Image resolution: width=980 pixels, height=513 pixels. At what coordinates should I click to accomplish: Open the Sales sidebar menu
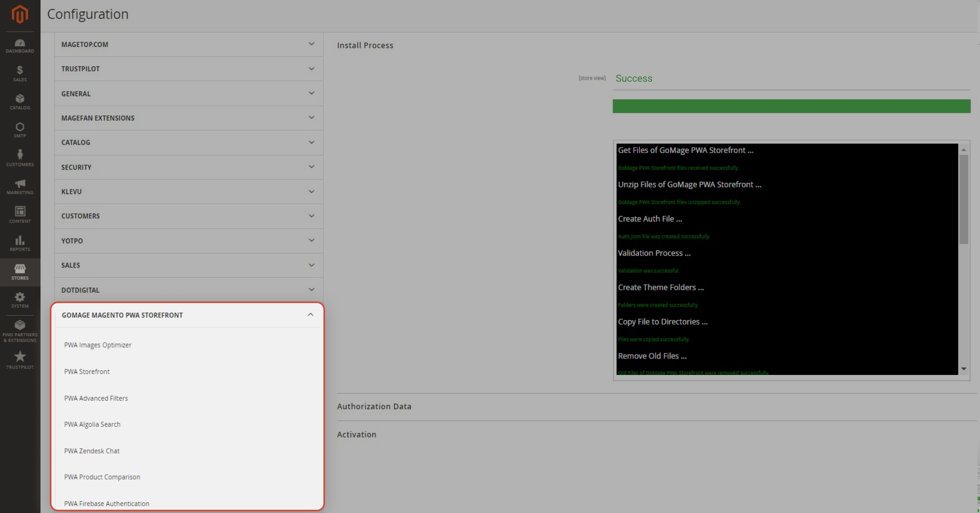[20, 74]
